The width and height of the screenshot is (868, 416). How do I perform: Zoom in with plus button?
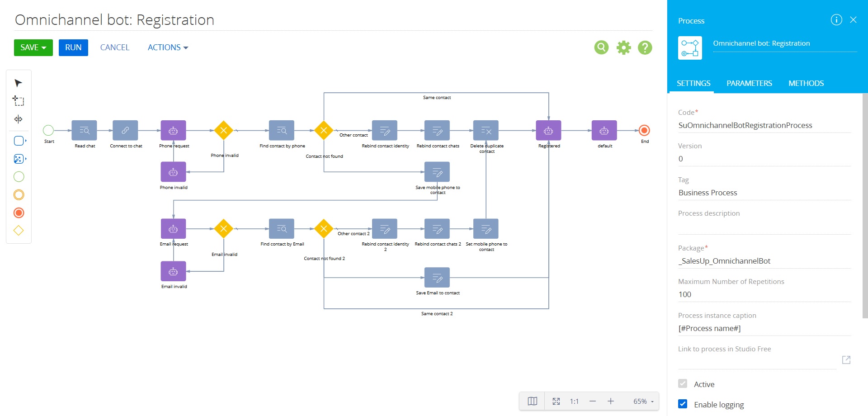point(611,402)
